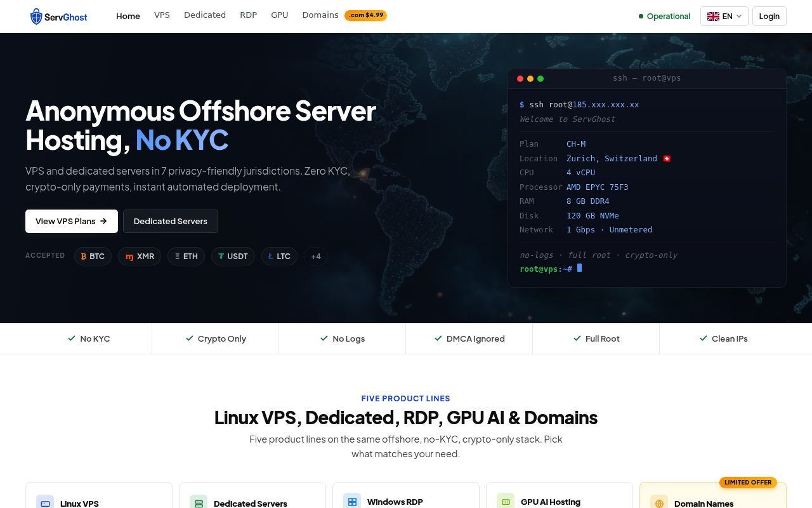Click the Login button
Viewport: 812px width, 508px height.
(x=769, y=17)
